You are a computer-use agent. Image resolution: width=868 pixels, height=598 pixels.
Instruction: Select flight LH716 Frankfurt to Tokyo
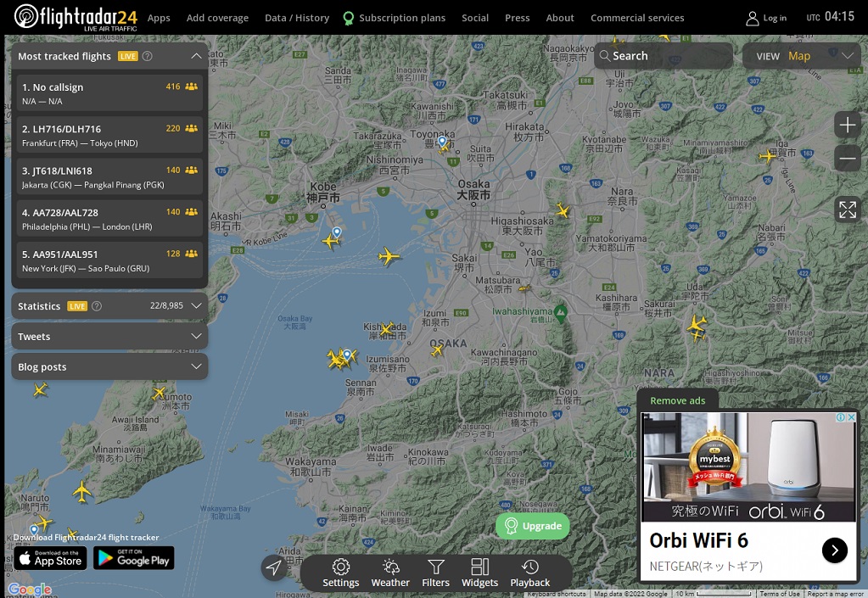pyautogui.click(x=109, y=136)
